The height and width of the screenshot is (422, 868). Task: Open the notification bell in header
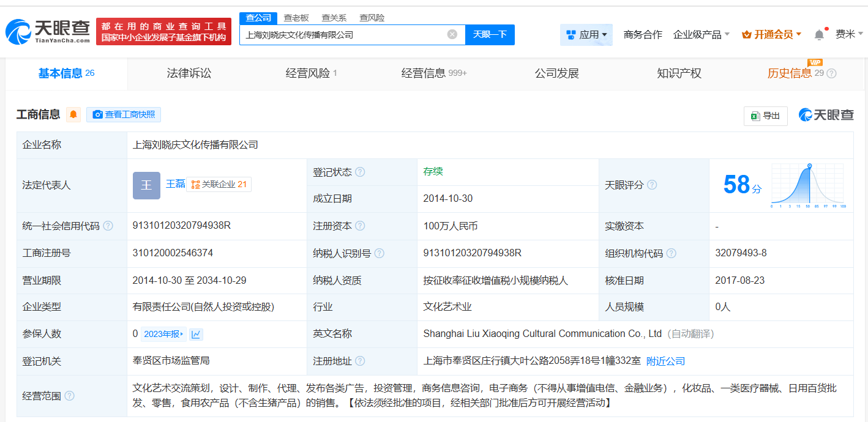[x=819, y=35]
